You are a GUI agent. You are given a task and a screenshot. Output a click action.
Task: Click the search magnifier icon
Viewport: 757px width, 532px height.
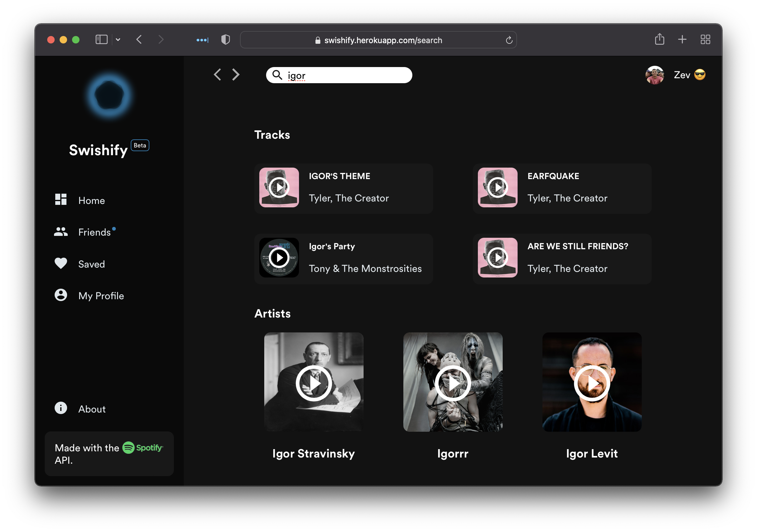(278, 75)
